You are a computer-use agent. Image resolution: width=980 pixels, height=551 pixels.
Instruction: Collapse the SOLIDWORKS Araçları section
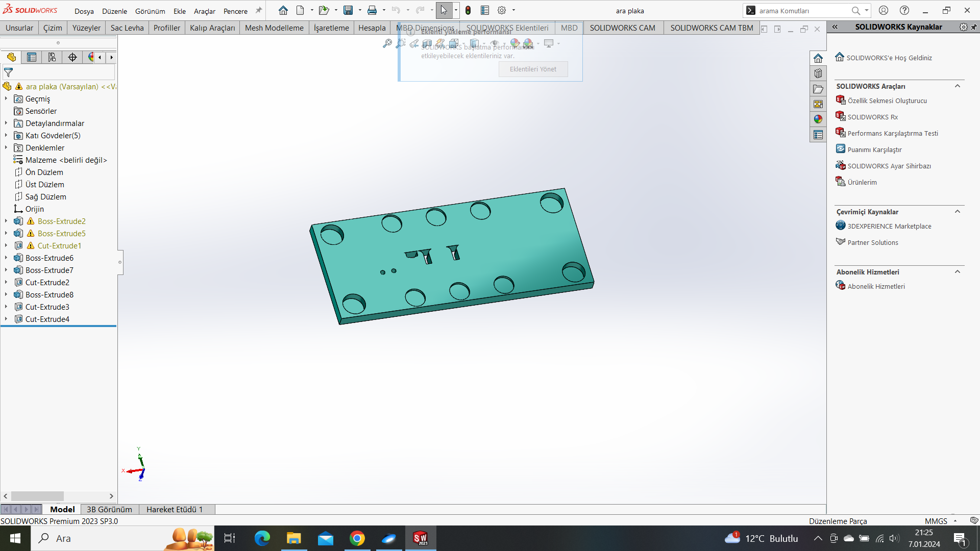pos(958,86)
